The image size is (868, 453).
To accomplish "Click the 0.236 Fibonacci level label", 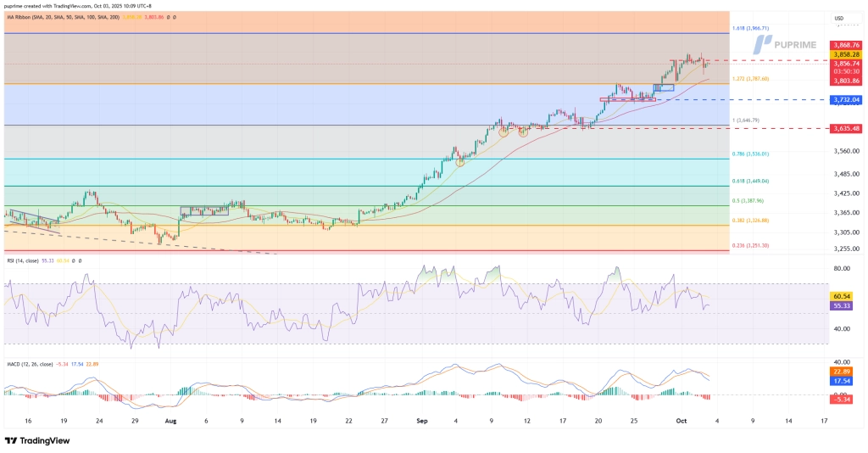I will click(x=750, y=245).
